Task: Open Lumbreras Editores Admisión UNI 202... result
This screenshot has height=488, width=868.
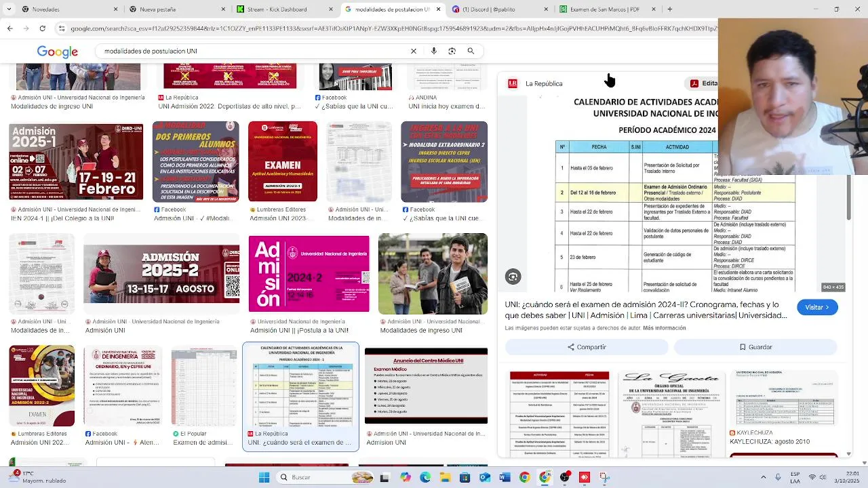Action: click(39, 443)
